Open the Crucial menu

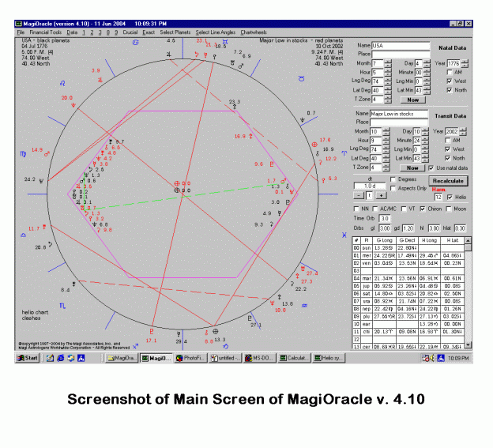point(130,32)
